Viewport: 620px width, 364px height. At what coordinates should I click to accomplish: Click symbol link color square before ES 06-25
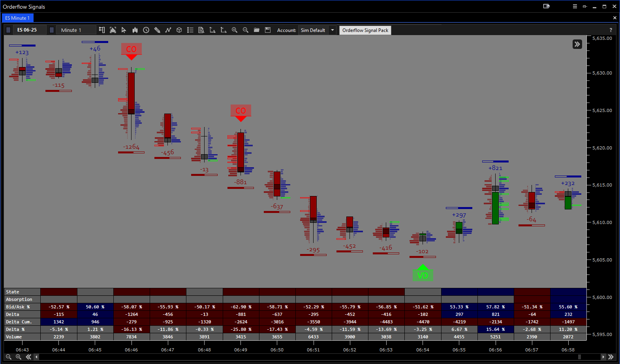click(8, 30)
